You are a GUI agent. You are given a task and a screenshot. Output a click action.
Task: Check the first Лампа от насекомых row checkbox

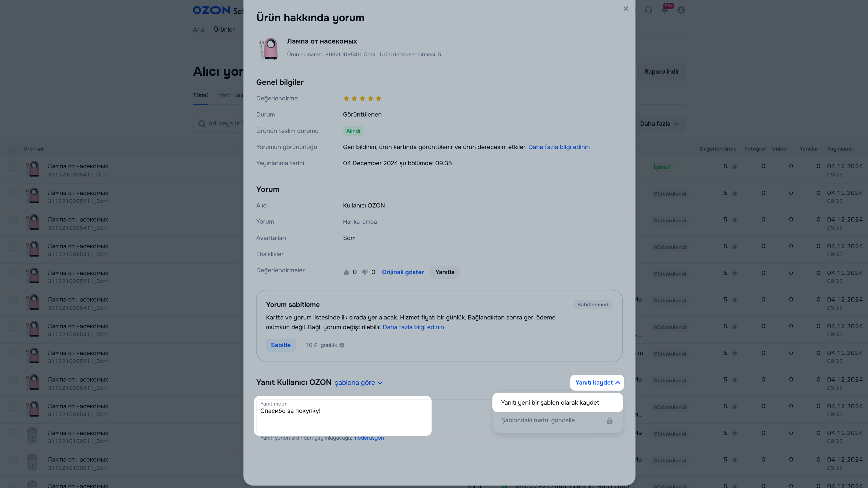13,166
